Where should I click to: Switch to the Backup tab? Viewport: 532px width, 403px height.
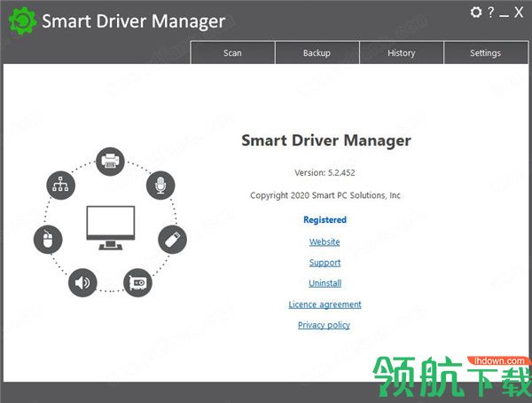317,52
